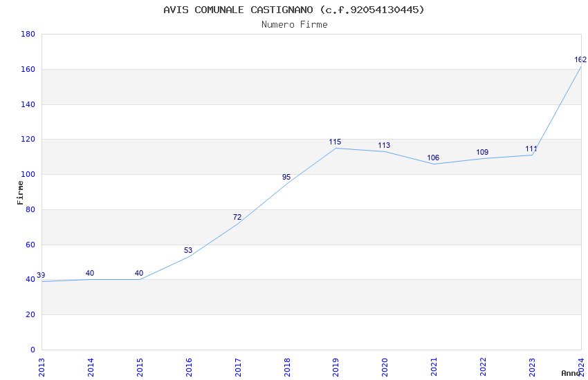Viewport: 588px width, 380px height.
Task: Click the y-axis value 60
Action: click(x=30, y=245)
